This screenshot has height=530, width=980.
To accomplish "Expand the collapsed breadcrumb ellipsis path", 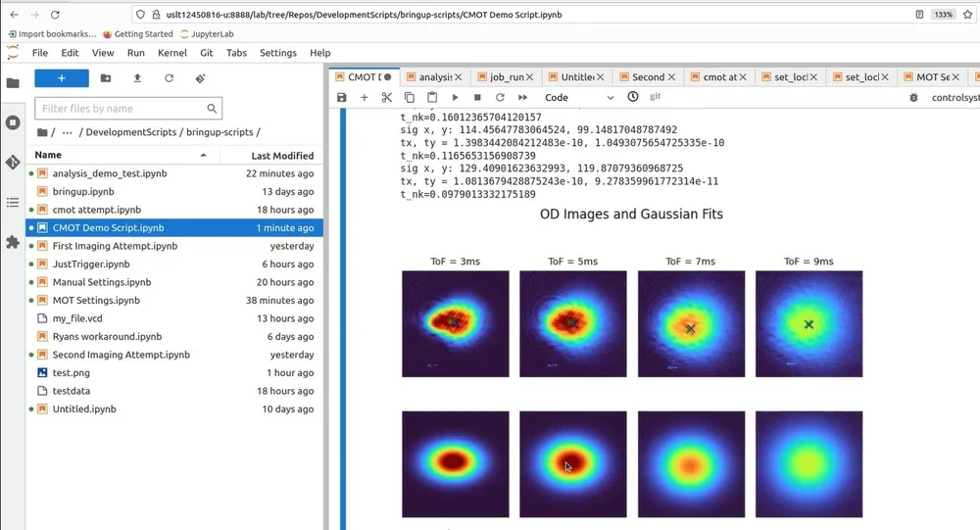I will pyautogui.click(x=67, y=132).
